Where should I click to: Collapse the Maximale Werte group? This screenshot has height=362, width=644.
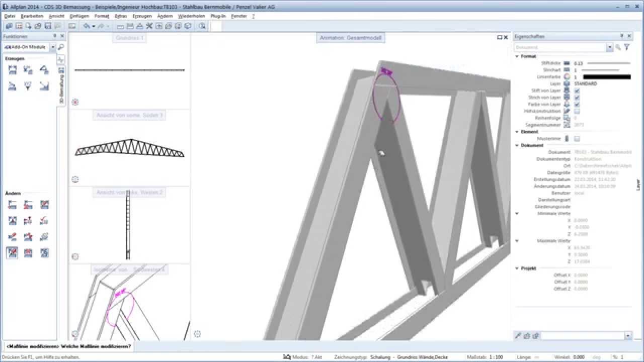click(517, 241)
